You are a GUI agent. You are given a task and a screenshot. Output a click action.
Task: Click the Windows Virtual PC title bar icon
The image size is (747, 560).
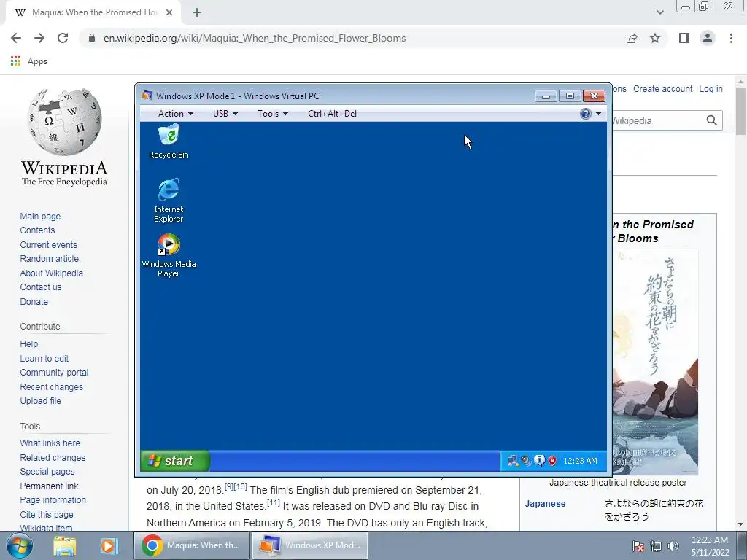(x=147, y=96)
